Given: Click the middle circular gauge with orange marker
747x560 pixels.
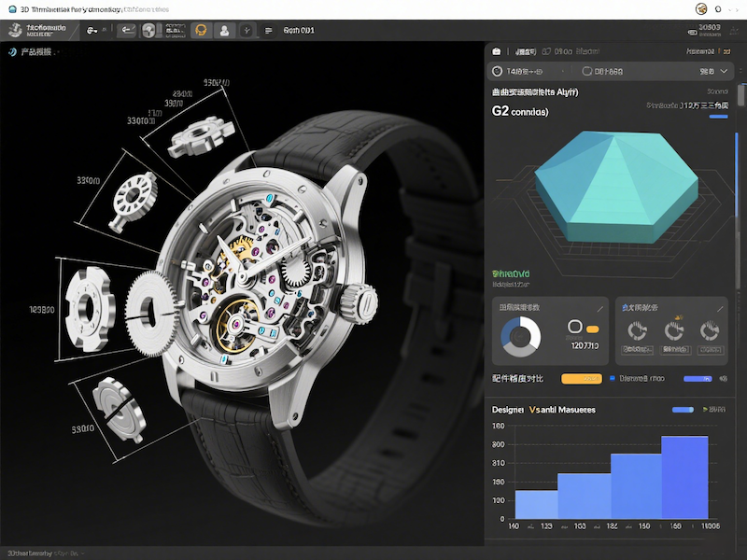Looking at the screenshot, I should coord(674,330).
